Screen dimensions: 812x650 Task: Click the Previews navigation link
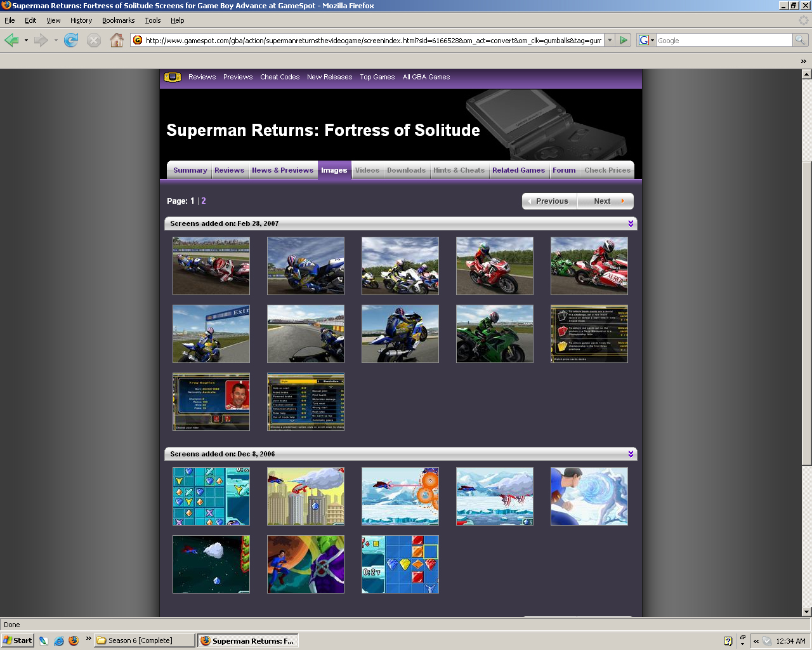(238, 77)
